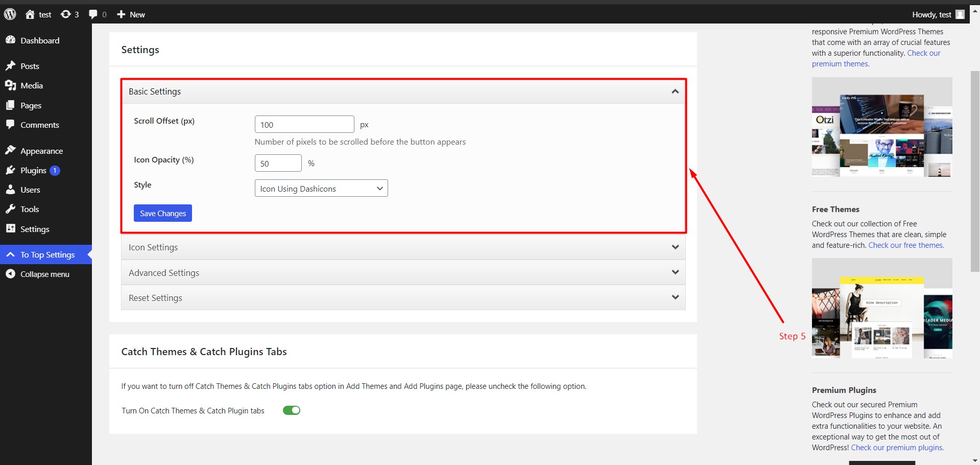Visit site via home icon

pyautogui.click(x=30, y=14)
